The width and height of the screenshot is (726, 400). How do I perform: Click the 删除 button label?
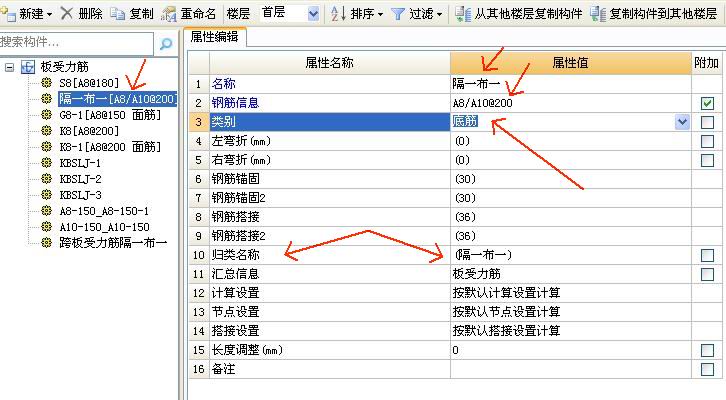tap(90, 14)
